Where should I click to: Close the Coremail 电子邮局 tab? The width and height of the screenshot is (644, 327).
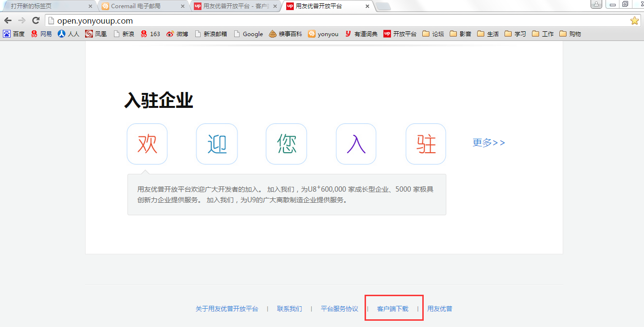[x=183, y=6]
